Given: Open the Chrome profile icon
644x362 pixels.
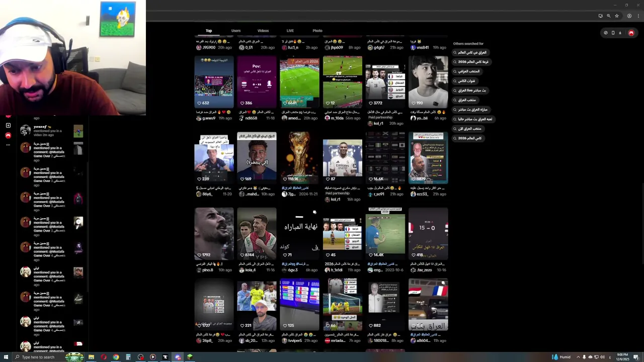Looking at the screenshot, I should point(629,16).
